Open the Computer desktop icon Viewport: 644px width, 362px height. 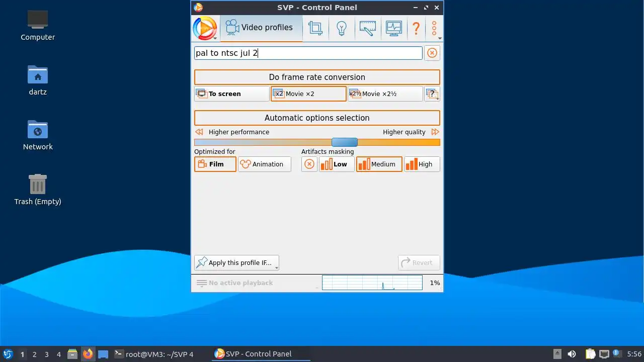click(x=38, y=25)
